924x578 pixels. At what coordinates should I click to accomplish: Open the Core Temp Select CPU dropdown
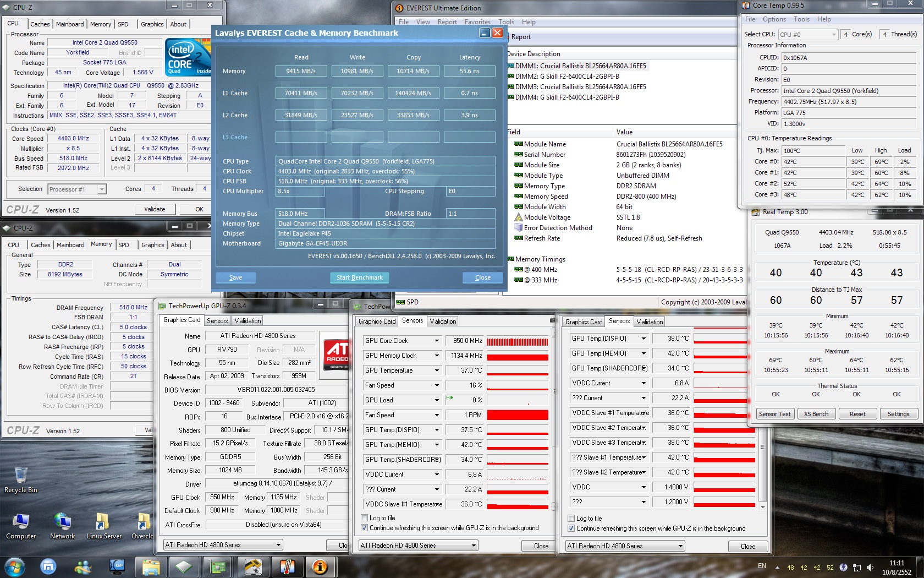(x=808, y=34)
